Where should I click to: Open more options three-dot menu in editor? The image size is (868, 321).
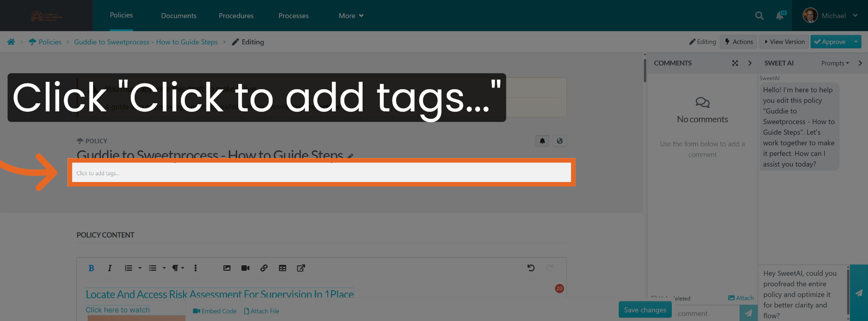click(195, 268)
